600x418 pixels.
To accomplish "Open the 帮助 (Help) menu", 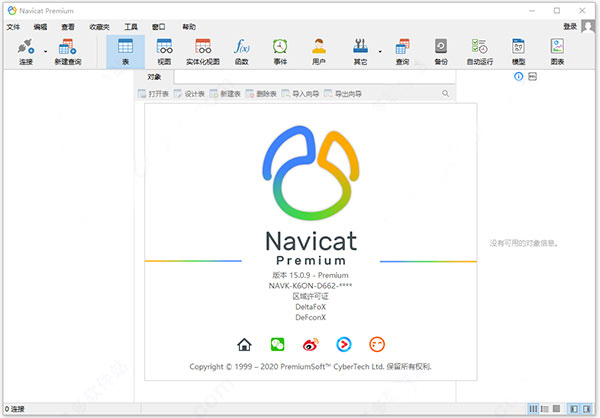I will (x=189, y=27).
